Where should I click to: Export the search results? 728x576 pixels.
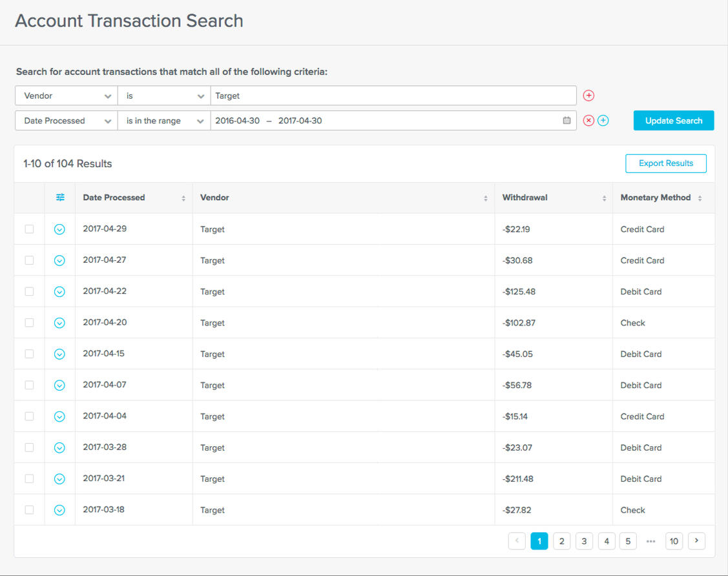click(x=666, y=163)
